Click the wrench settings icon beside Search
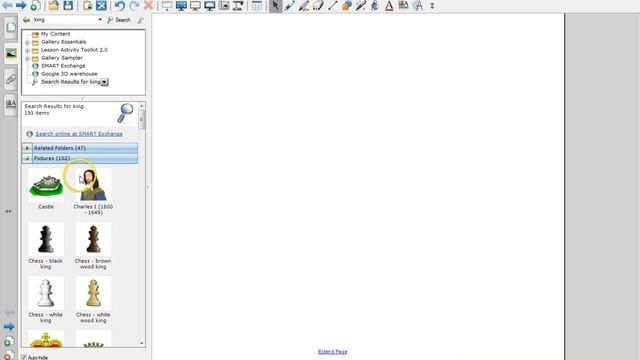640x360 pixels. coord(140,20)
